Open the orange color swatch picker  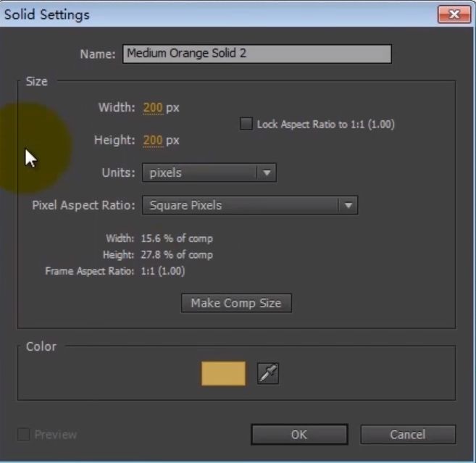pyautogui.click(x=223, y=373)
